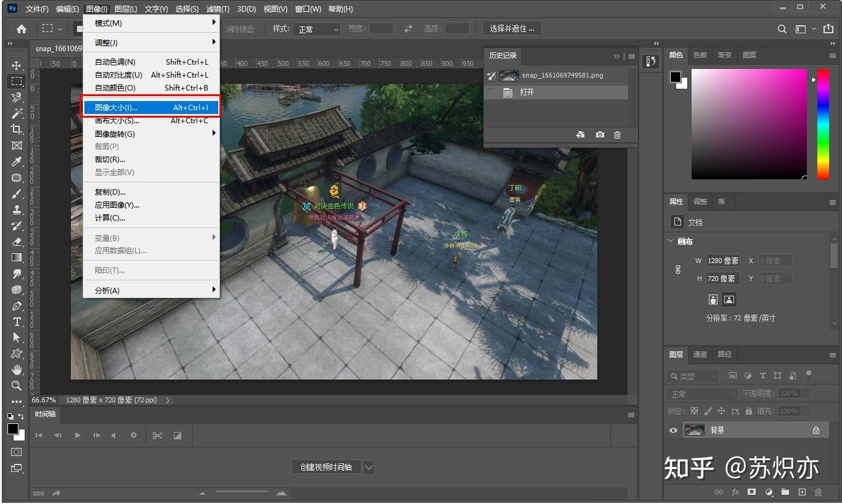Select the Sponge tool

(17, 290)
